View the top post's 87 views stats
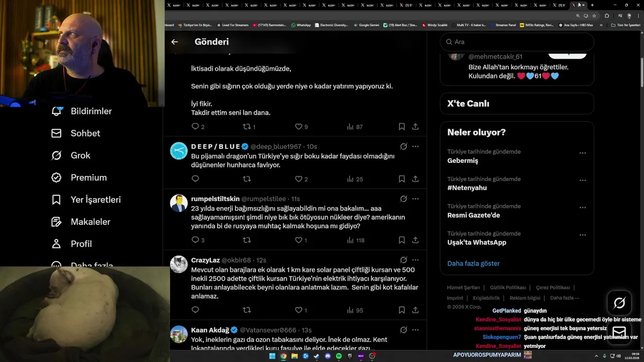Viewport: 644px width, 362px height. 354,127
